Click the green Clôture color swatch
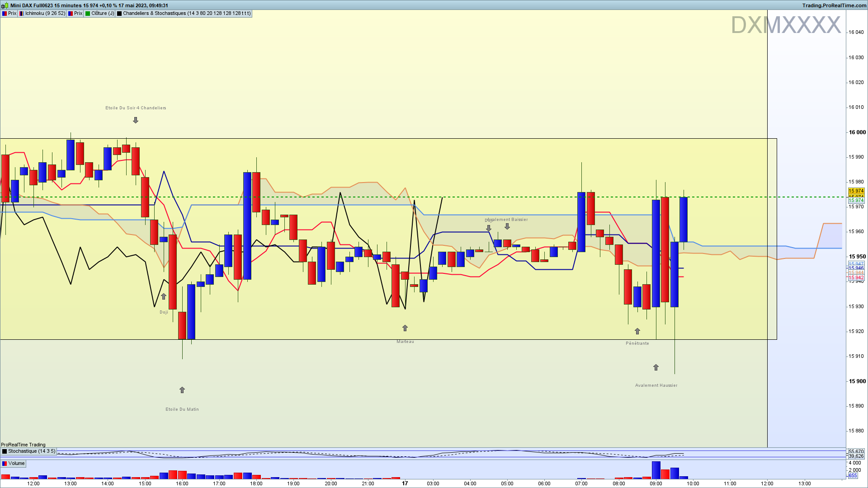868x488 pixels. pos(88,14)
